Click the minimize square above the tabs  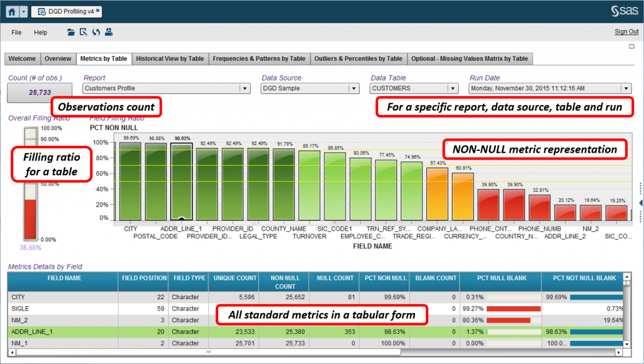(632, 46)
